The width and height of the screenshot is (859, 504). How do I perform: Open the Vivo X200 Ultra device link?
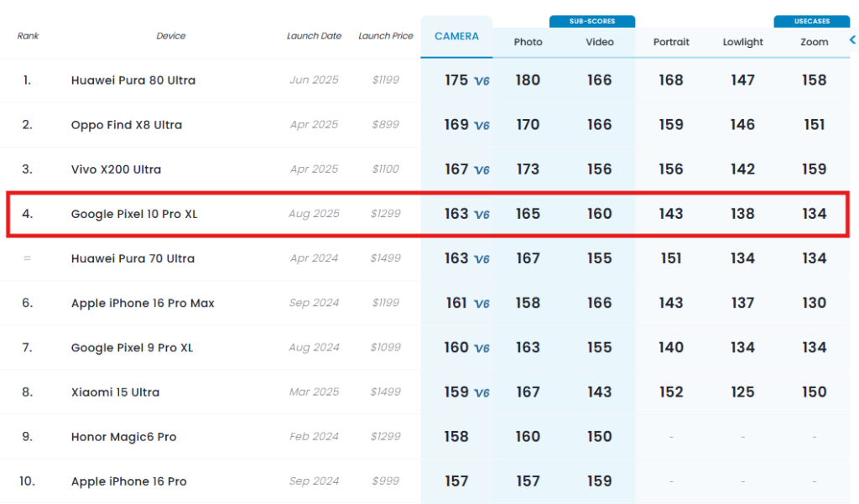click(x=116, y=169)
